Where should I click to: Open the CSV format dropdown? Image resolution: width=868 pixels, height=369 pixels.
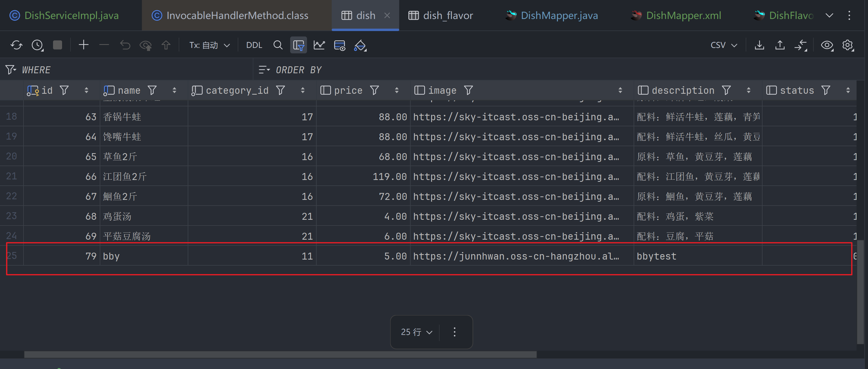723,45
